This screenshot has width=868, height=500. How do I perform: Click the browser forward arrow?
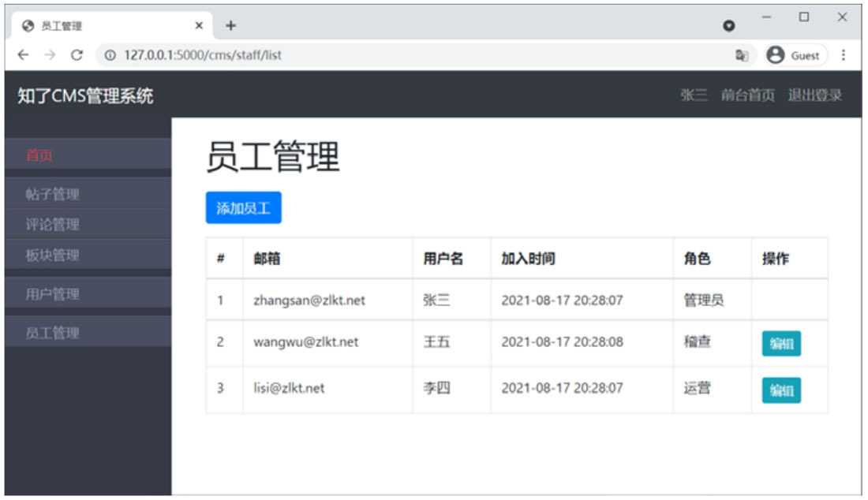click(x=50, y=54)
